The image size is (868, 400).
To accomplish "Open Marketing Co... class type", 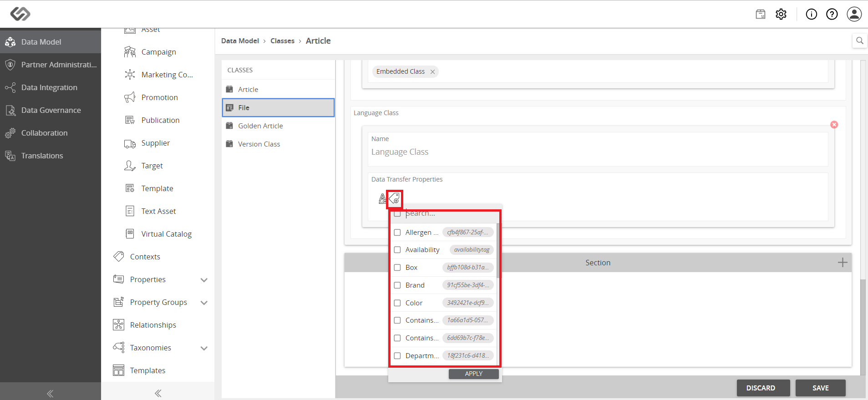I will click(x=157, y=75).
